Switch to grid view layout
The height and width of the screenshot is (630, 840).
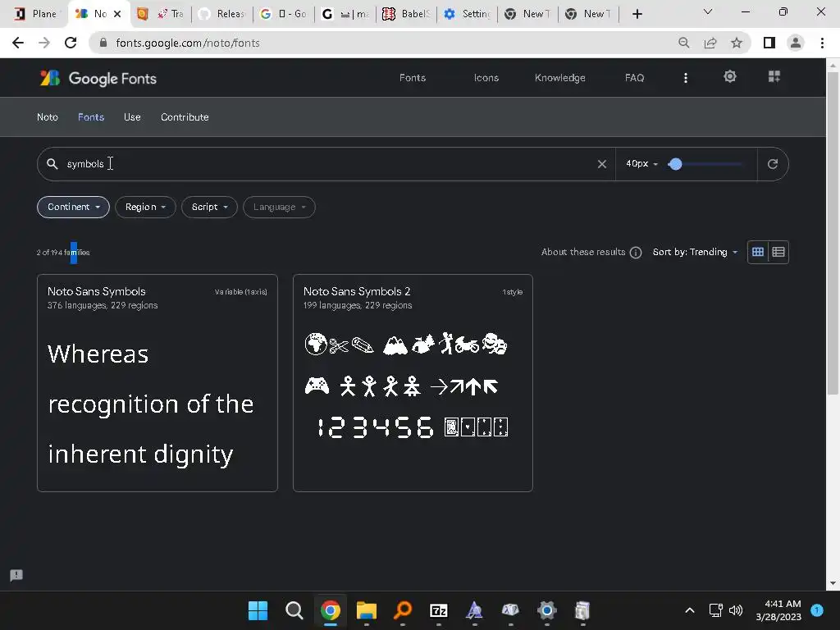[757, 252]
